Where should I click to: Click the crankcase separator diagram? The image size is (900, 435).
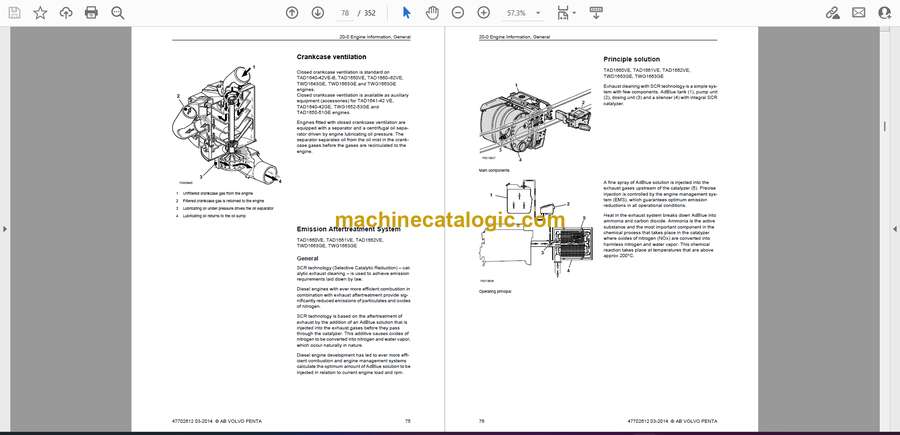(x=228, y=125)
